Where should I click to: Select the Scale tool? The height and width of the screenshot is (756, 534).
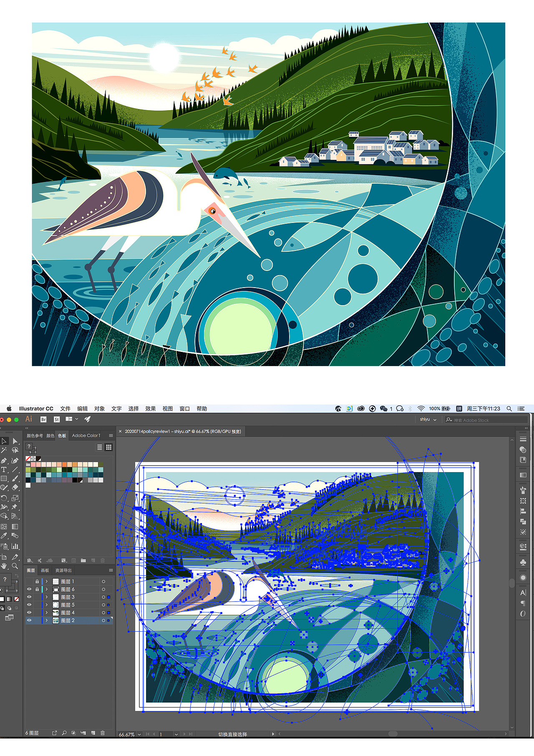tap(15, 498)
